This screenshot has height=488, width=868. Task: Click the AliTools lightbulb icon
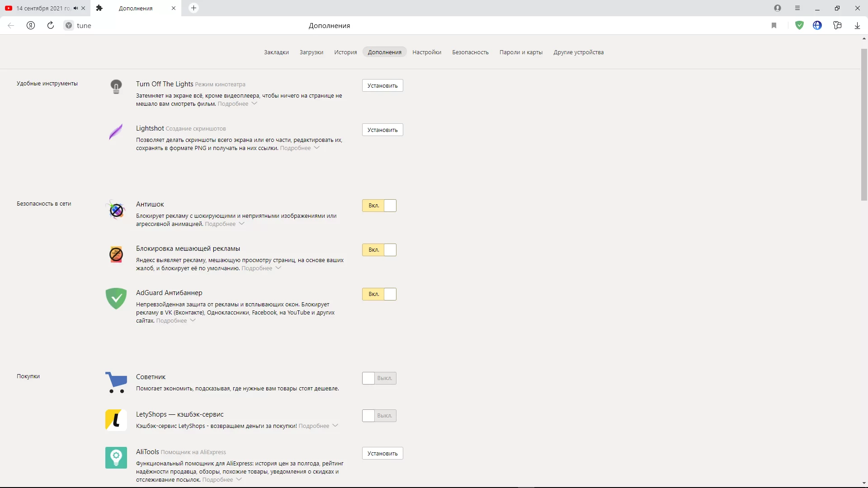(x=116, y=457)
